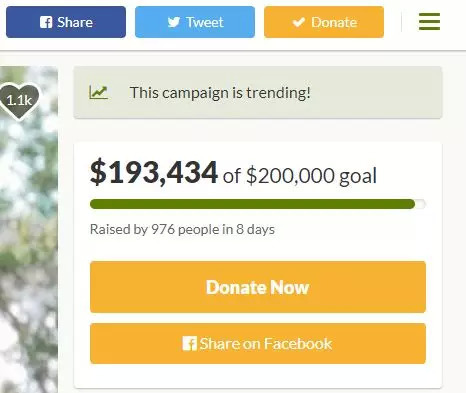This screenshot has height=393, width=466.
Task: Click the Twitter bird icon
Action: click(174, 22)
